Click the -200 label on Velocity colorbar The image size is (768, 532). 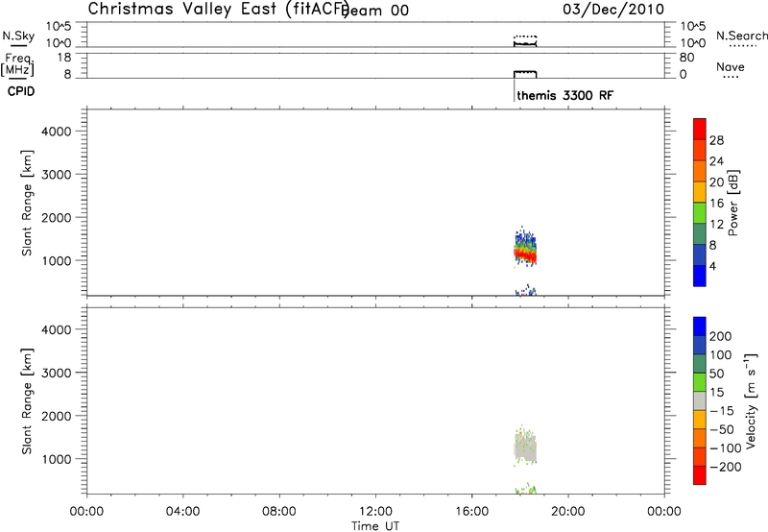[726, 467]
